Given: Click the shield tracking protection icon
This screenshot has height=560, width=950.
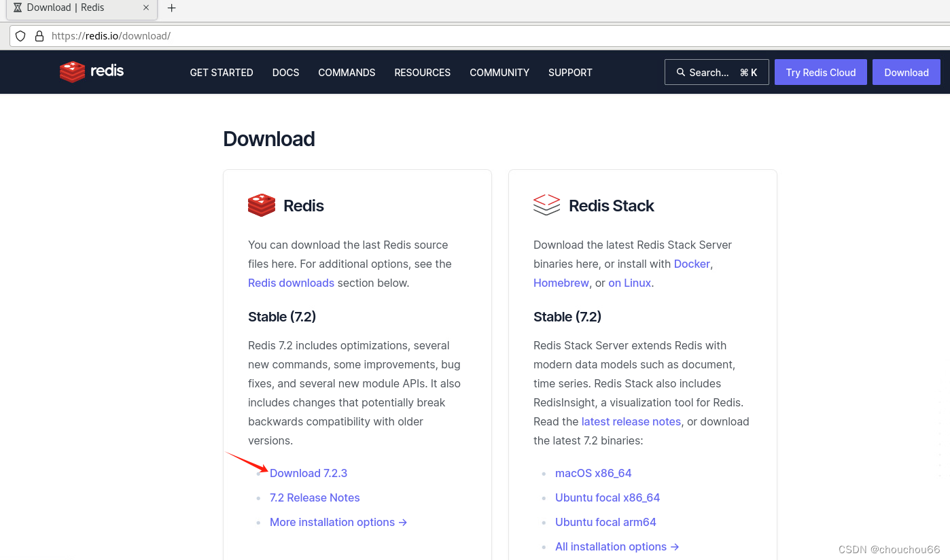Looking at the screenshot, I should tap(20, 36).
